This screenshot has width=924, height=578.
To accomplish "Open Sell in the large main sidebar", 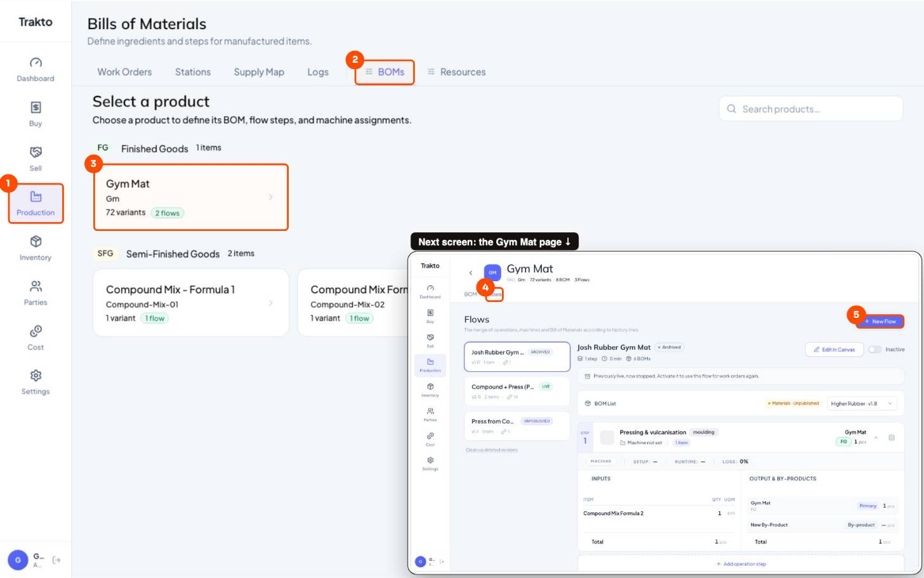I will [x=36, y=159].
